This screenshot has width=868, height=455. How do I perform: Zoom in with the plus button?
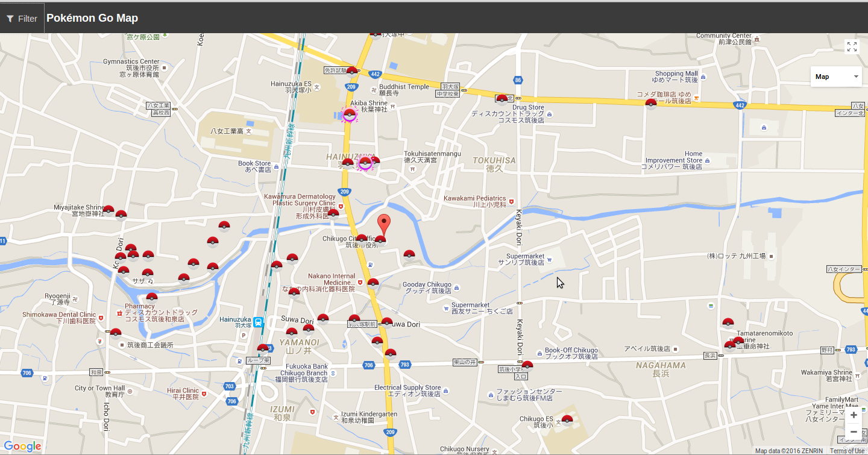(854, 415)
